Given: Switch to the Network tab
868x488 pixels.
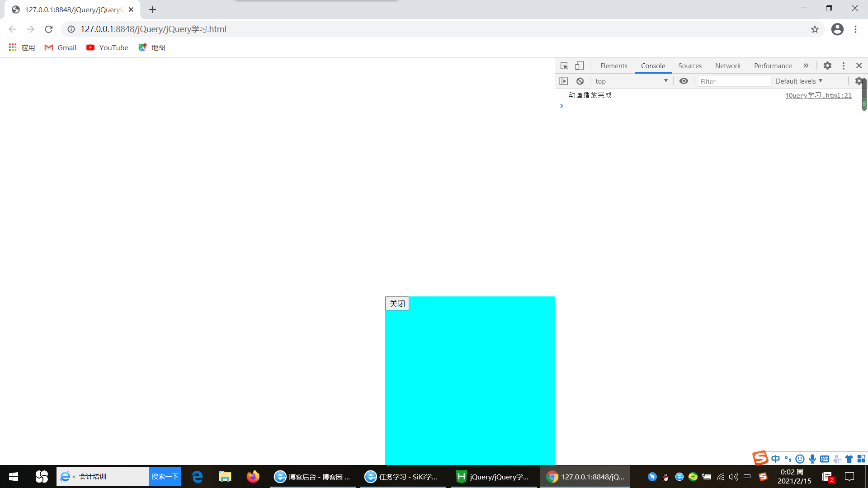Looking at the screenshot, I should pos(728,66).
